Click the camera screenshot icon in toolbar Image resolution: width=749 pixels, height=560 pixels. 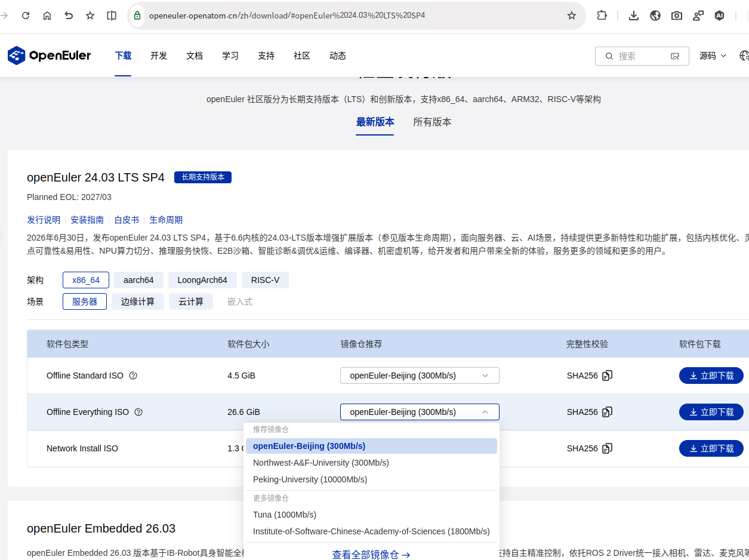tap(677, 16)
